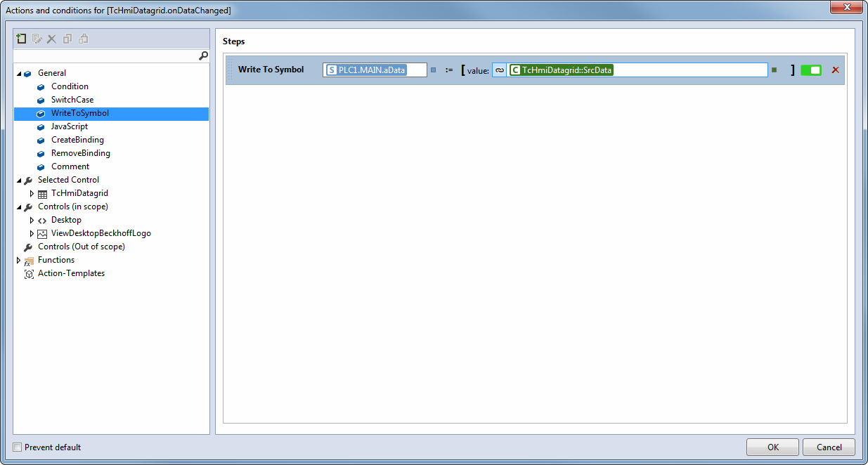Expand the ViewDesktopBeckhoffLogo node
868x465 pixels.
click(x=32, y=233)
